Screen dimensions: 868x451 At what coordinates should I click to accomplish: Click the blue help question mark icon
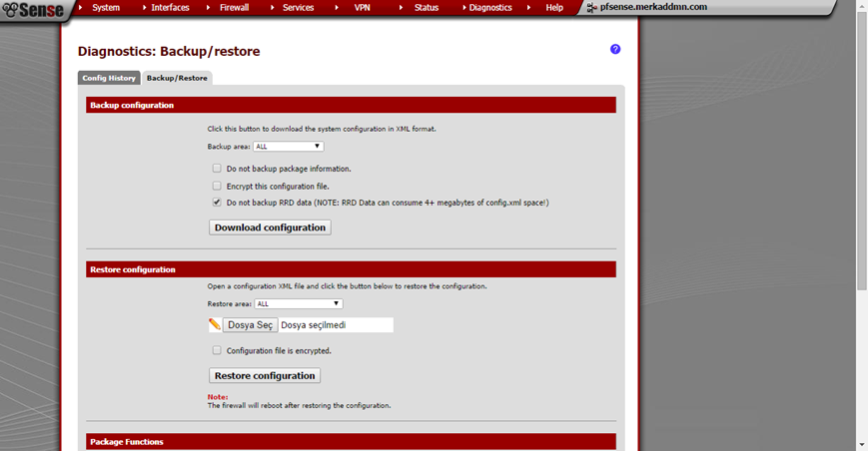[615, 49]
